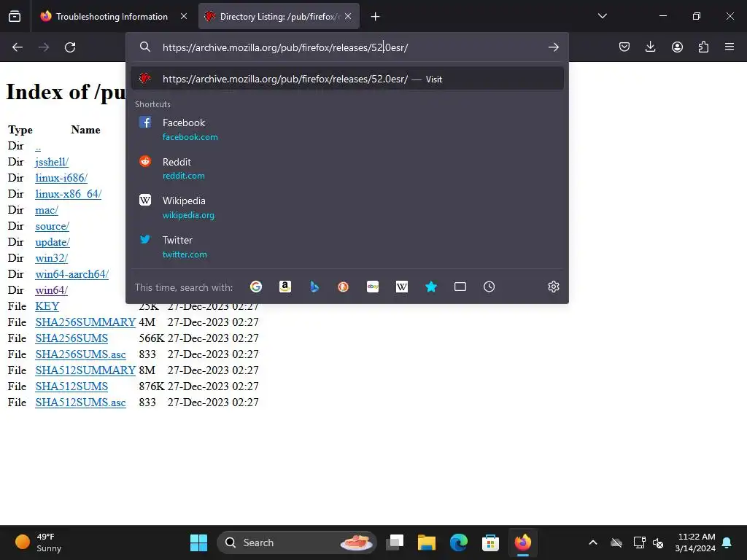Image resolution: width=747 pixels, height=560 pixels.
Task: Close the Troubleshooting Information tab
Action: click(x=184, y=16)
